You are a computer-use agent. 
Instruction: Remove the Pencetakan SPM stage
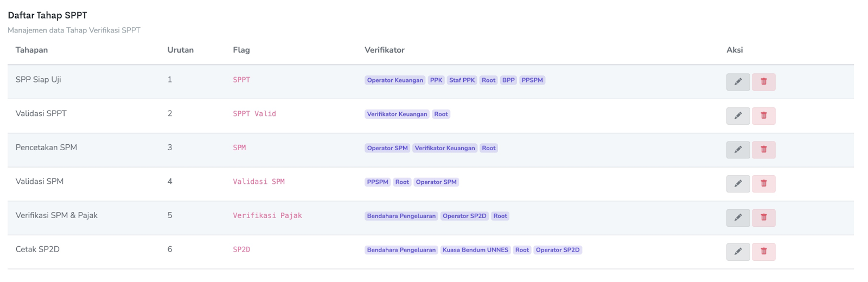coord(763,150)
